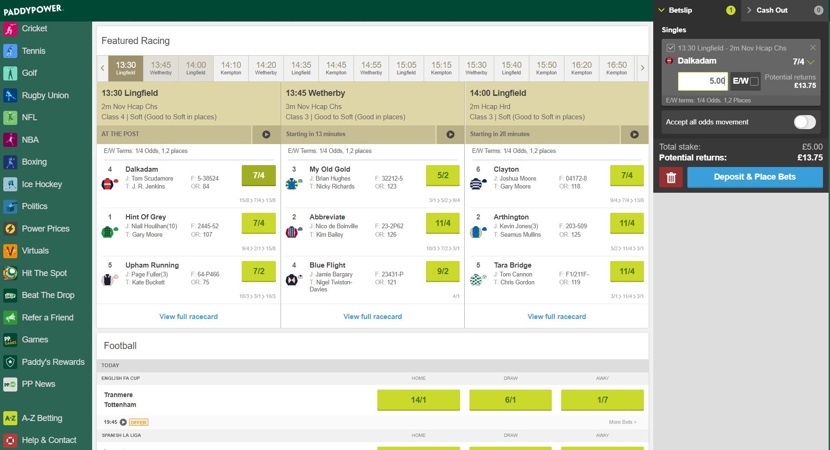Bet on Upham Running at 7/2

tap(259, 272)
